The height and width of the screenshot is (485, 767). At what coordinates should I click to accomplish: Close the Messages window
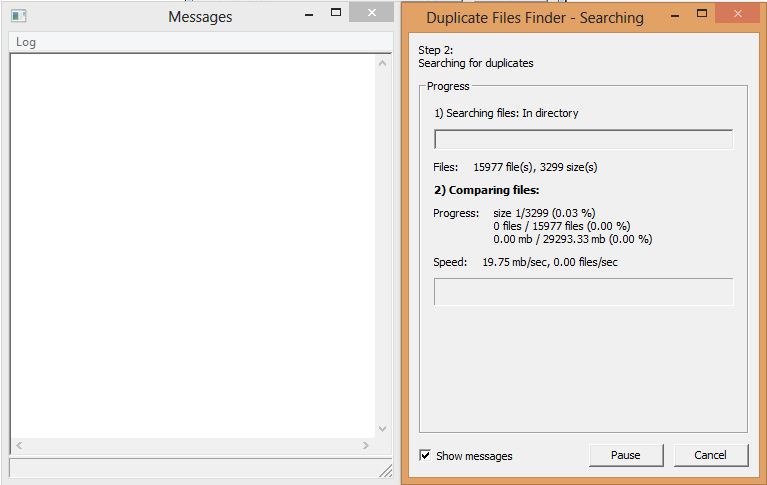(x=372, y=13)
